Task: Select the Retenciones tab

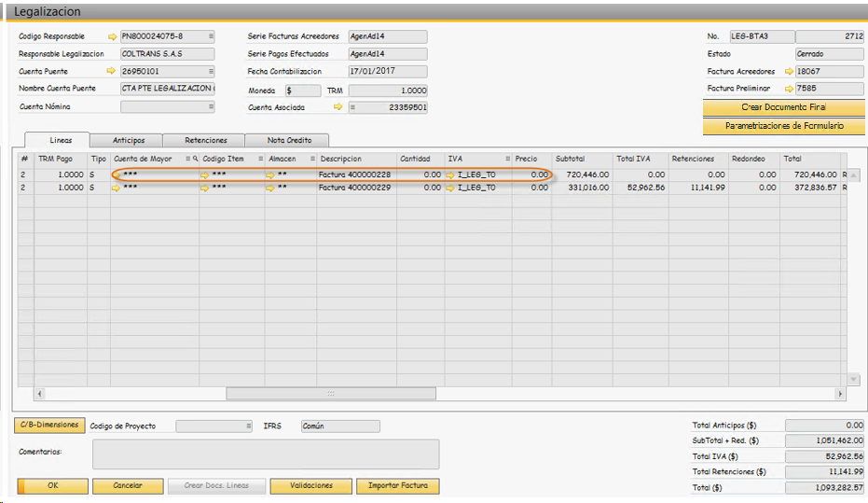Action: coord(205,140)
